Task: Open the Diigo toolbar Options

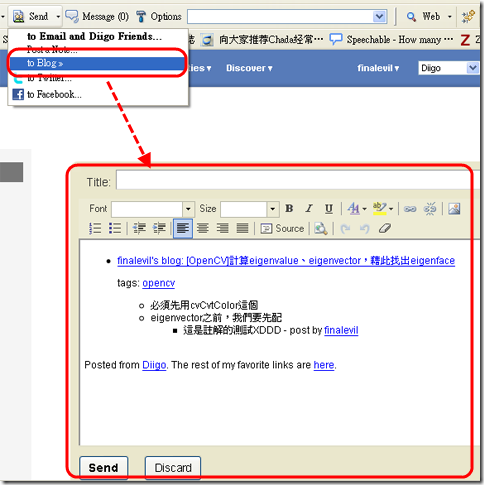Action: (159, 16)
